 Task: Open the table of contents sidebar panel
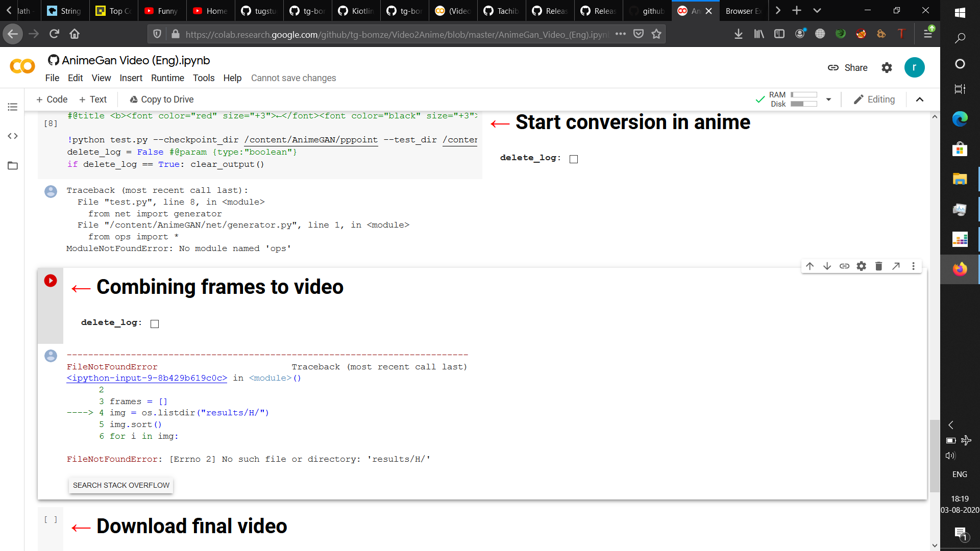[12, 107]
